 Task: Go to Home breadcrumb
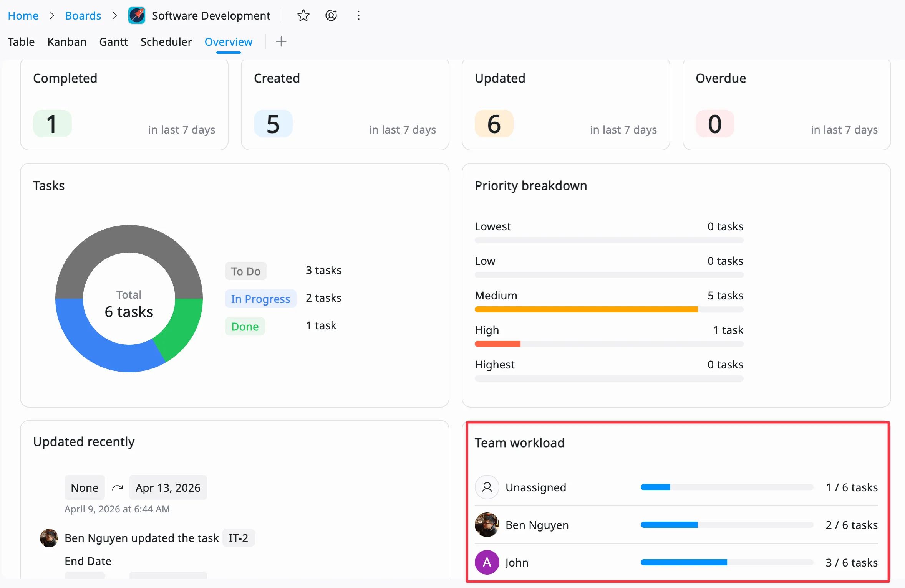tap(23, 16)
